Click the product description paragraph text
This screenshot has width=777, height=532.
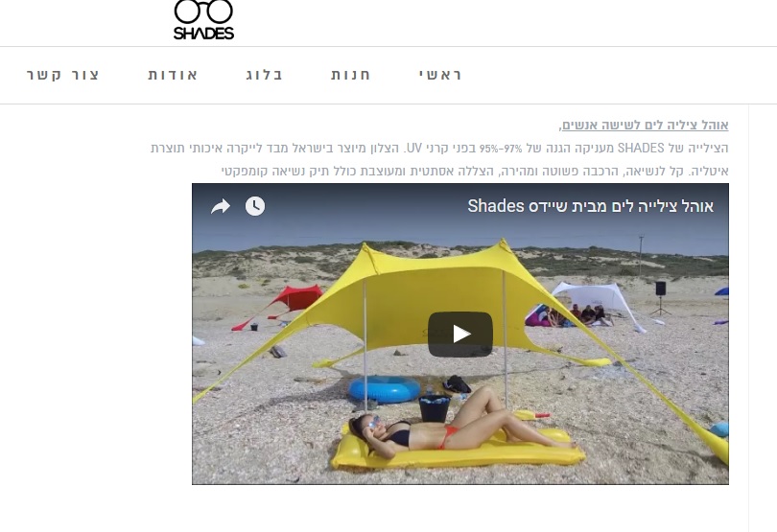coord(439,159)
